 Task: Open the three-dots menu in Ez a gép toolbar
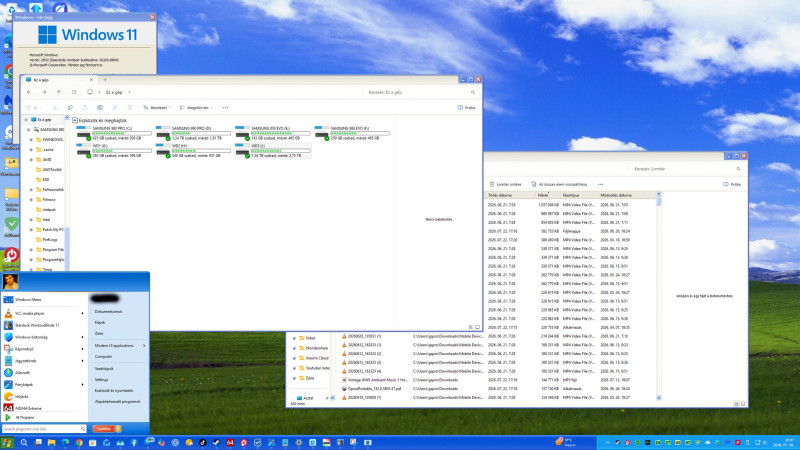coord(226,108)
